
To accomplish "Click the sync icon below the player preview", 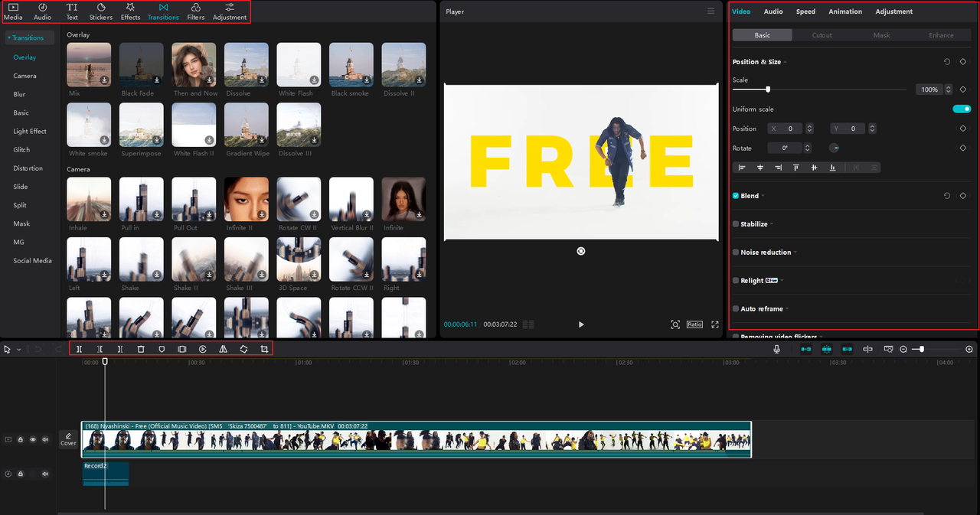I will [x=581, y=251].
